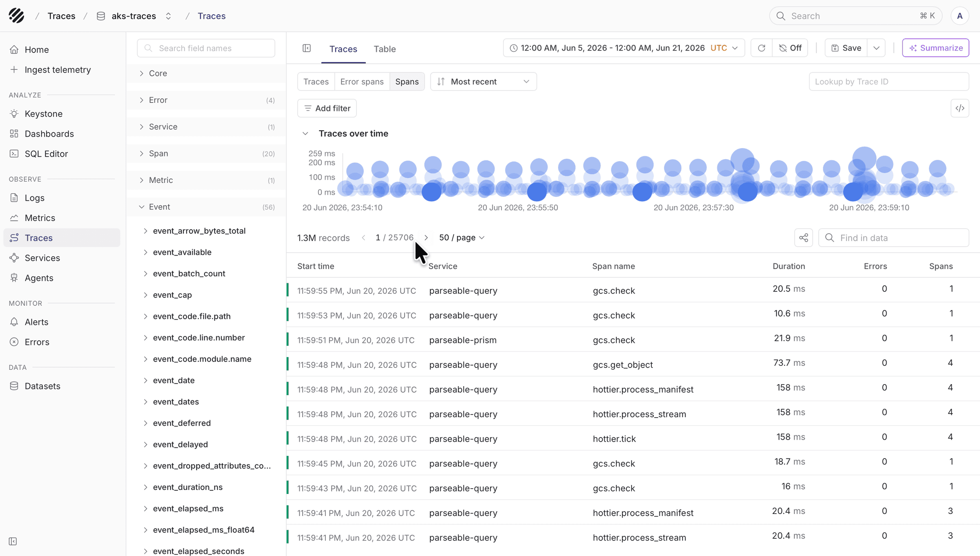Open the gcs.get_object span row
This screenshot has width=980, height=556.
pos(633,364)
